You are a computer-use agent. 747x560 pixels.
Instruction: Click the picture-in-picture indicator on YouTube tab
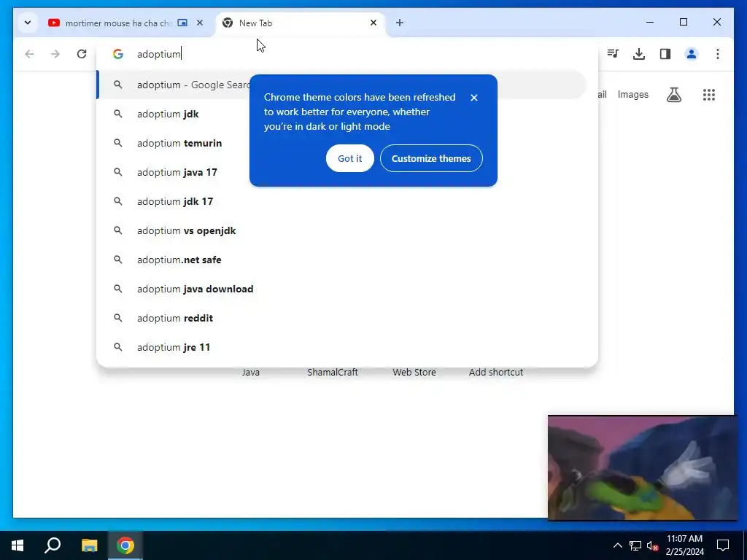click(x=182, y=23)
